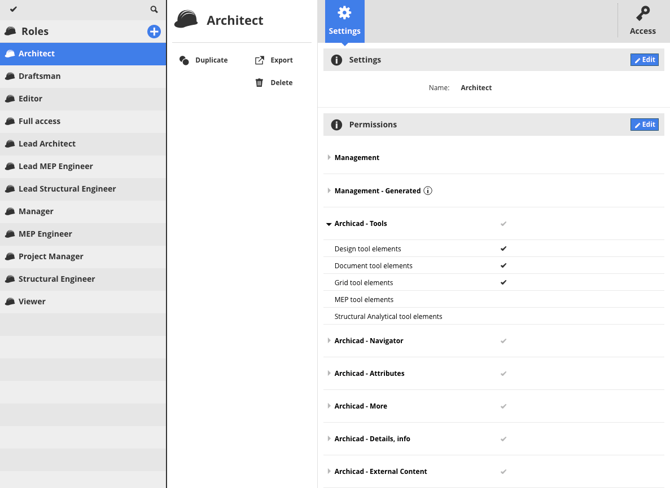The height and width of the screenshot is (488, 670).
Task: Select the Lead MEP Engineer role
Action: coord(55,166)
